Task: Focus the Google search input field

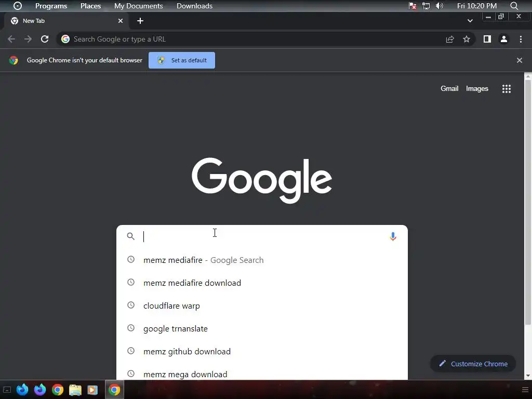Action: (x=262, y=236)
